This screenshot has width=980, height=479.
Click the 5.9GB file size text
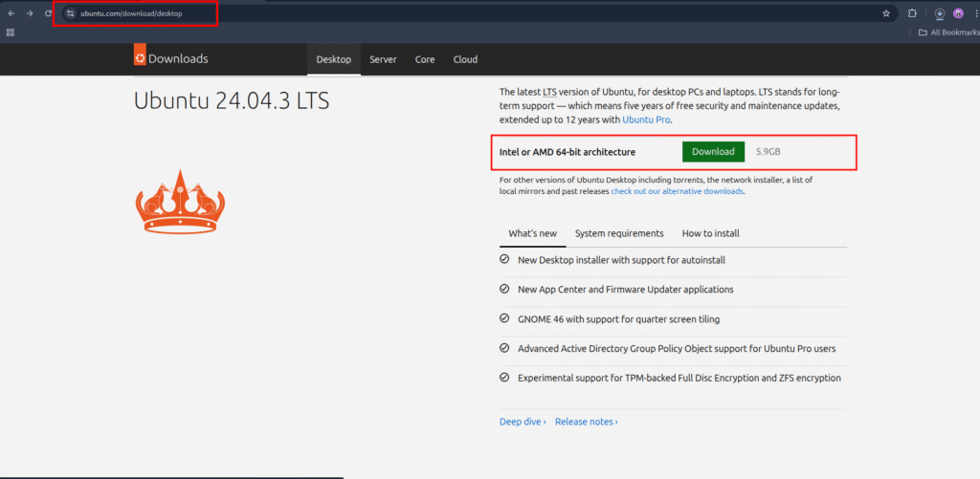pyautogui.click(x=768, y=152)
